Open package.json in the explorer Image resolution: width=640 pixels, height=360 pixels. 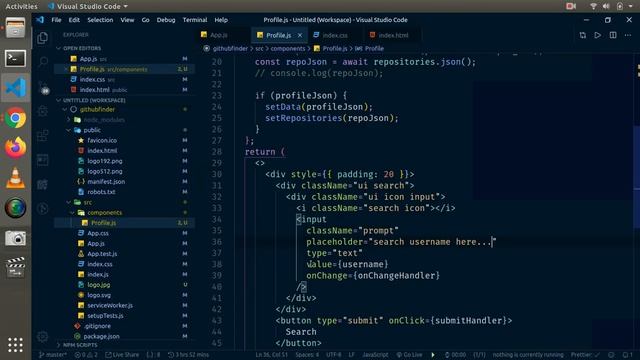coord(124,336)
